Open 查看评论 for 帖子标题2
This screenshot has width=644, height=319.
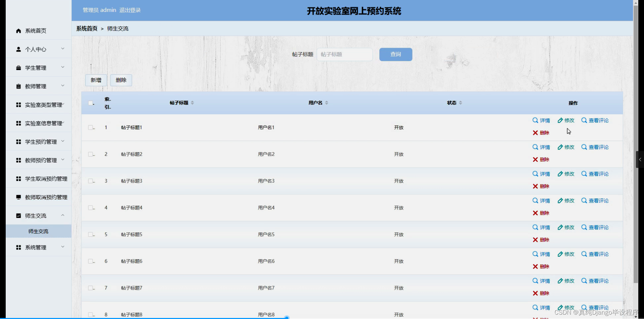coord(584,147)
